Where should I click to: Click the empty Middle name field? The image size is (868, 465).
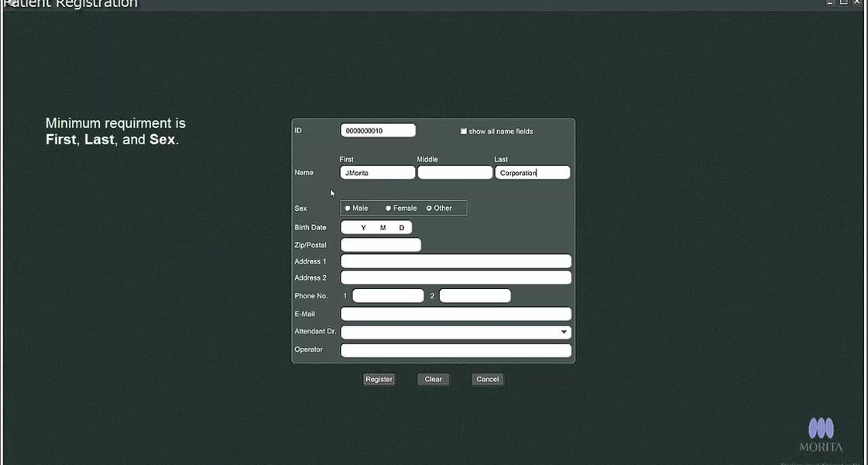pyautogui.click(x=455, y=173)
